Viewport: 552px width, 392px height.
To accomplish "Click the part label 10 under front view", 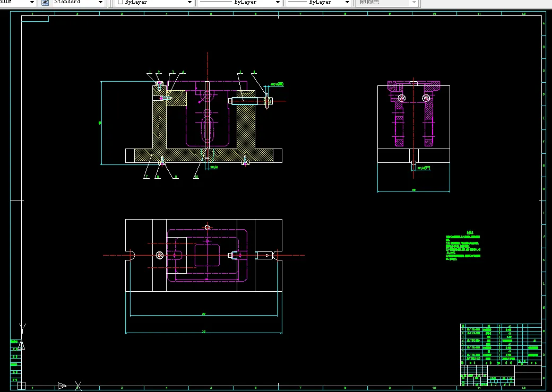I will tap(196, 177).
